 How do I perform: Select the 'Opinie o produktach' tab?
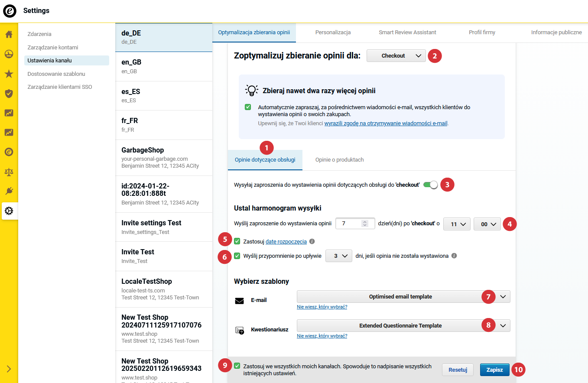pos(339,160)
